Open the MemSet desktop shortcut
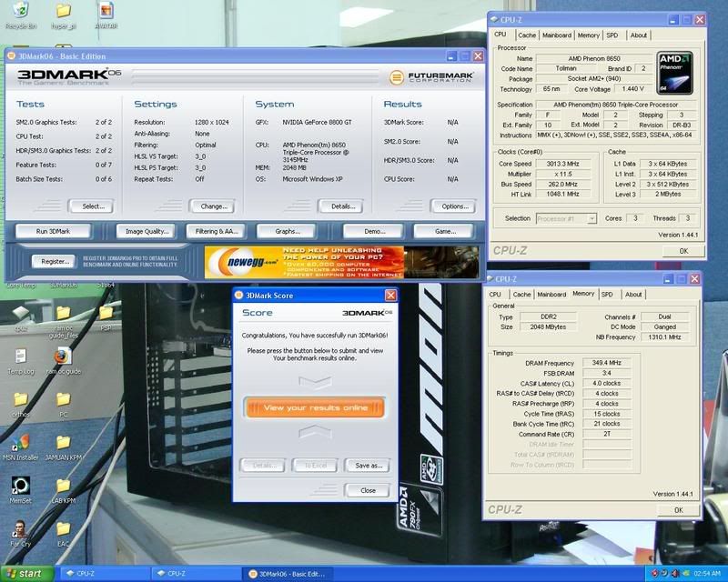728x582 pixels. click(x=19, y=485)
